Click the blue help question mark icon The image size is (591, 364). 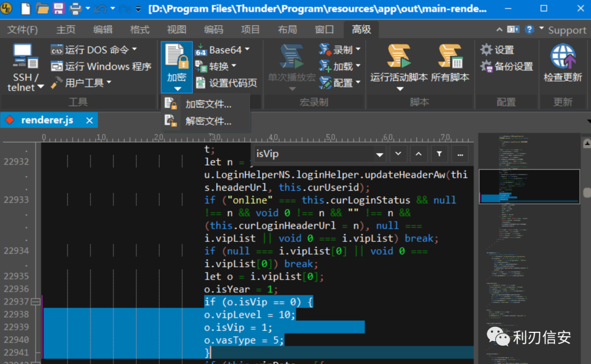(529, 30)
